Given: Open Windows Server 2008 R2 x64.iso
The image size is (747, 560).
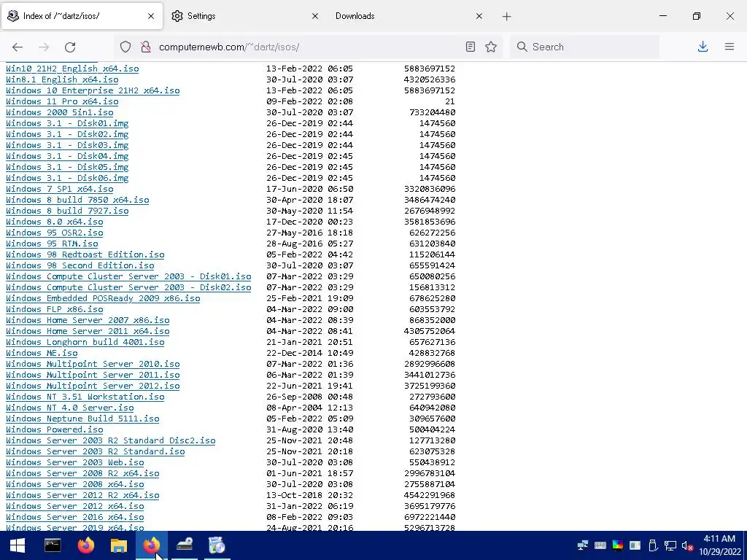Looking at the screenshot, I should (x=82, y=474).
